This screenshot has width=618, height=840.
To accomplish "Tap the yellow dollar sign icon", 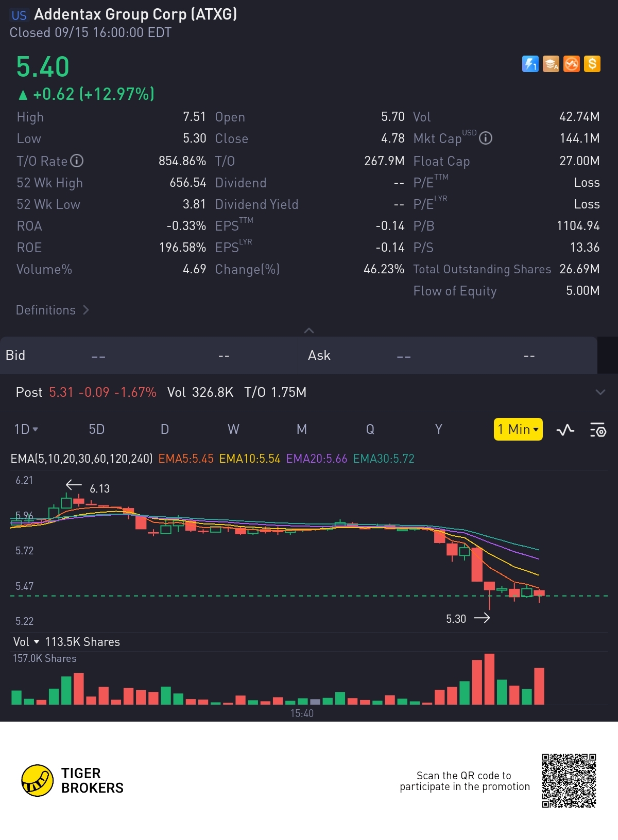I will click(x=592, y=64).
